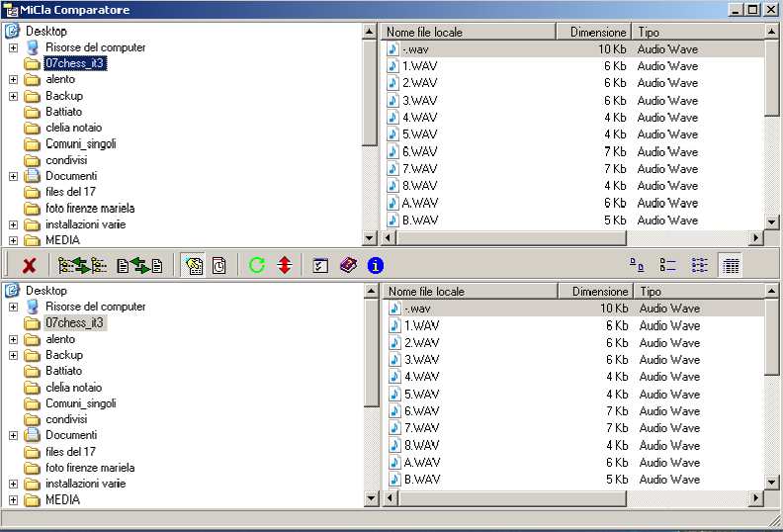Expand the Backup folder in top tree

pyautogui.click(x=13, y=96)
